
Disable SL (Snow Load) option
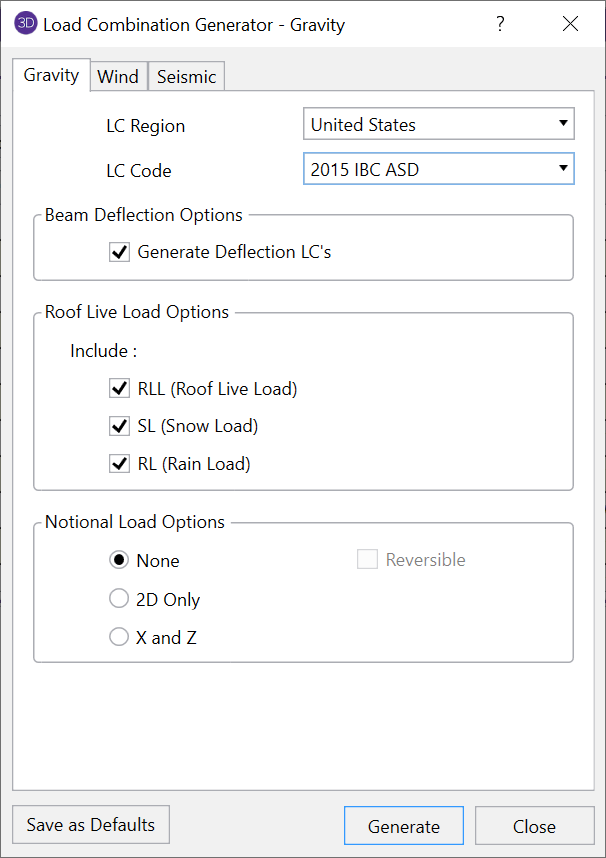click(120, 426)
